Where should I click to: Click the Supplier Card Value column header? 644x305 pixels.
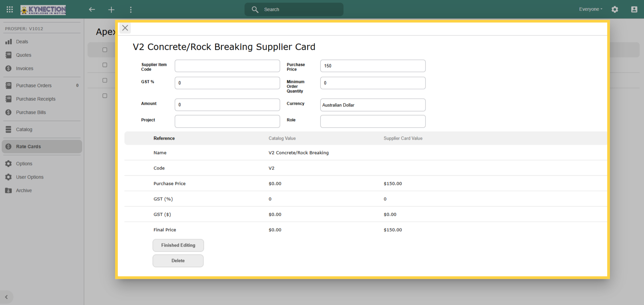[403, 138]
